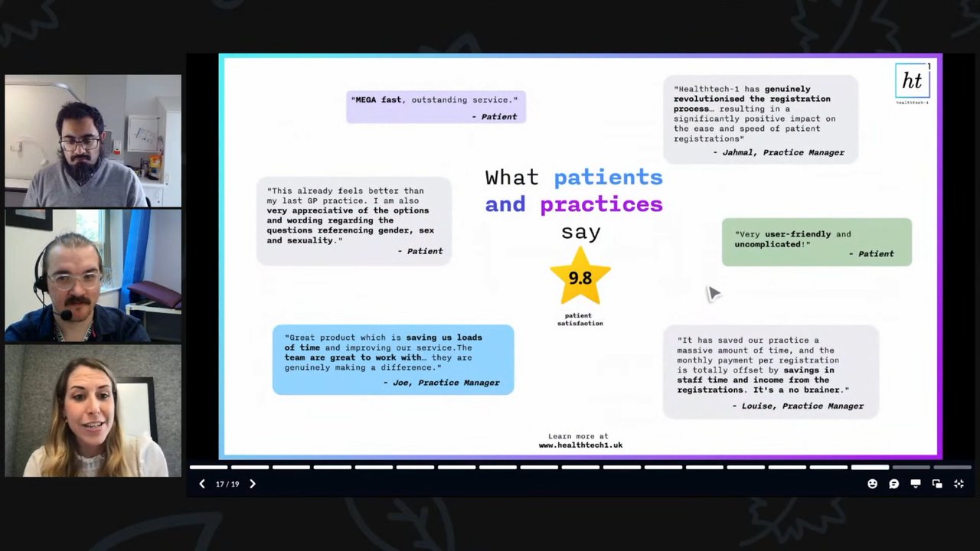Select bottom webcam feed of blonde woman

[x=93, y=411]
